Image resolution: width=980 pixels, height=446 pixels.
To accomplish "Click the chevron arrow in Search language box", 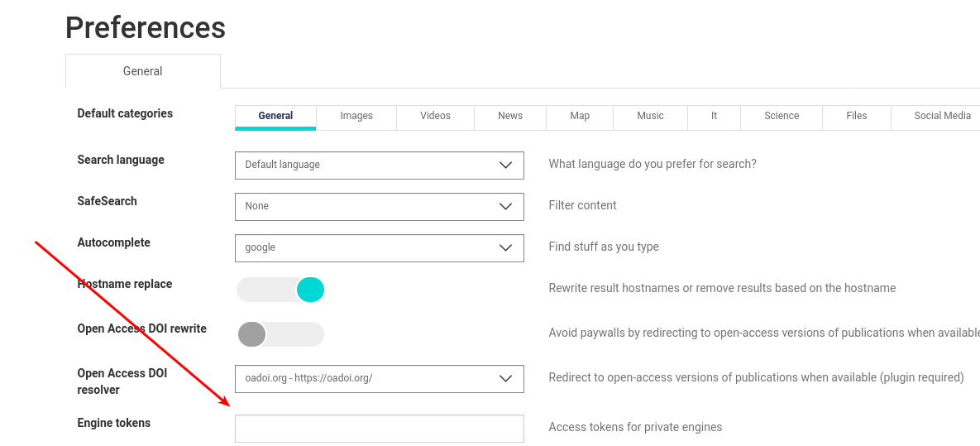I will (506, 165).
